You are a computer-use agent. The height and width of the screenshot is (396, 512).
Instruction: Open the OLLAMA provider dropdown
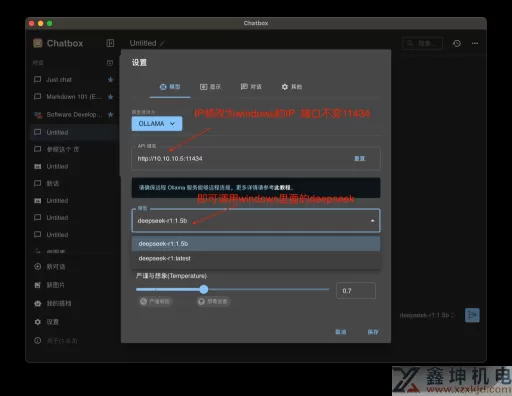[157, 124]
